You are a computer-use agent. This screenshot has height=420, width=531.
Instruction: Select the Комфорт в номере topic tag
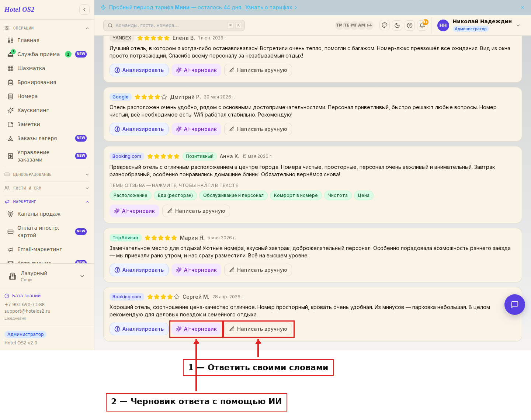pyautogui.click(x=296, y=195)
